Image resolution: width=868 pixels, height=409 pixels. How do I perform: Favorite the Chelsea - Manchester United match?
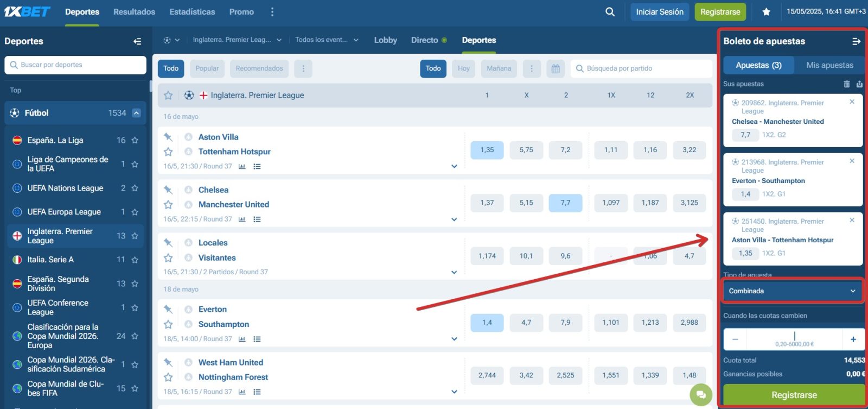point(168,204)
